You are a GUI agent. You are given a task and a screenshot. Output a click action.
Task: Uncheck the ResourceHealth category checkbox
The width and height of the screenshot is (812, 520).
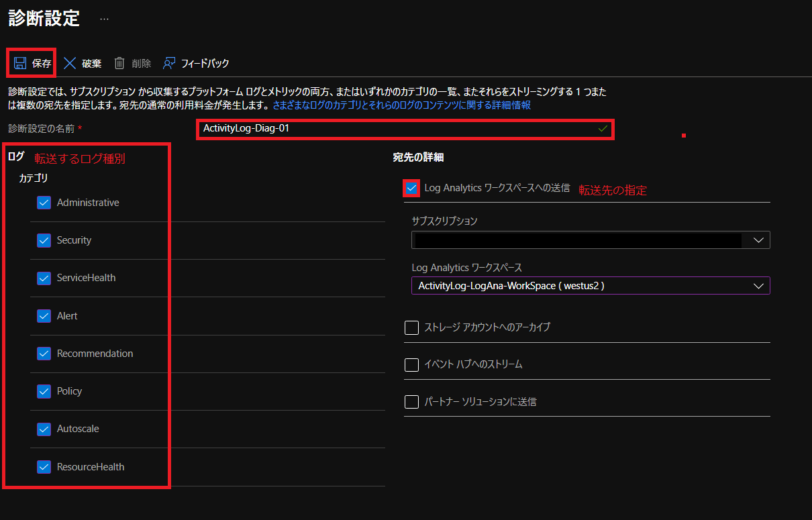pos(44,467)
